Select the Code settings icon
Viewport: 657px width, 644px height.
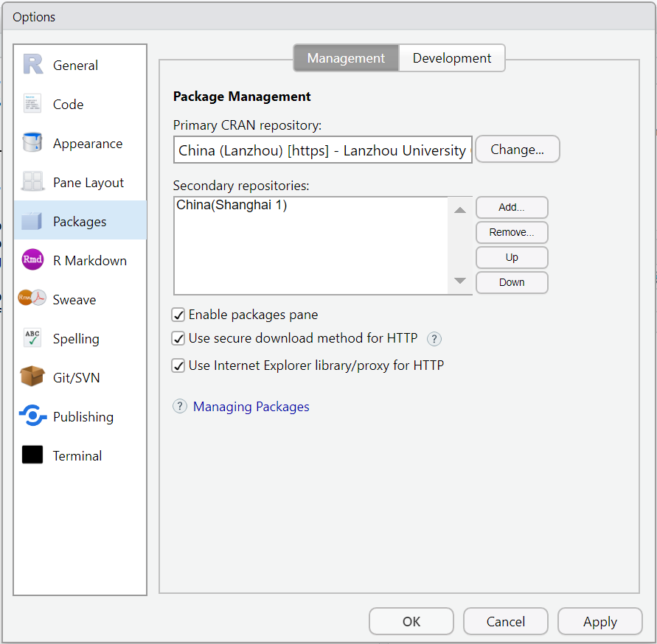(32, 104)
